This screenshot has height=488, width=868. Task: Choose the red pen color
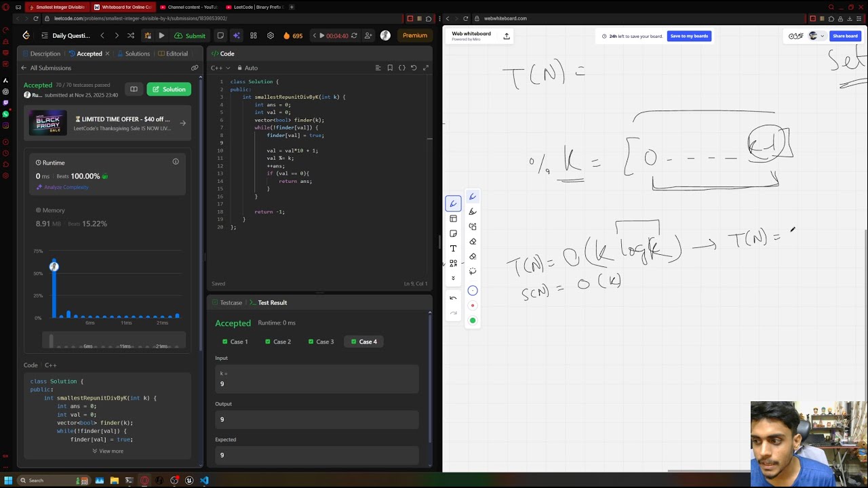coord(473,306)
